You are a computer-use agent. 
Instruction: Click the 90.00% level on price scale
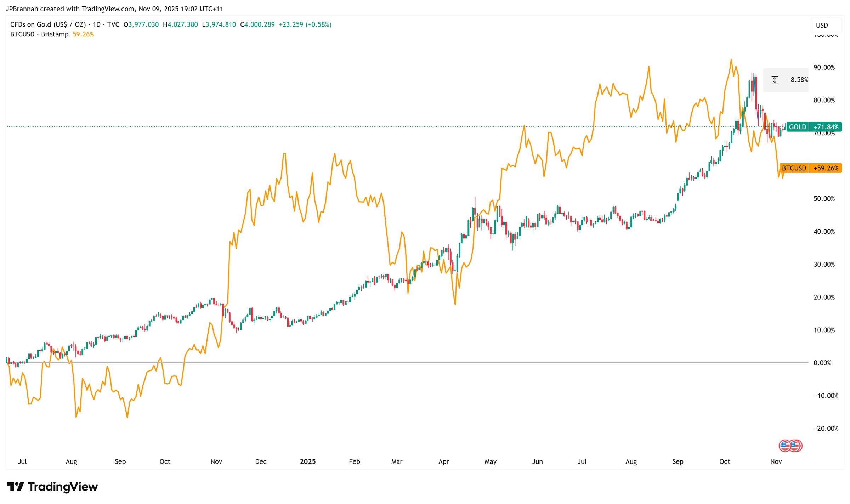click(824, 67)
